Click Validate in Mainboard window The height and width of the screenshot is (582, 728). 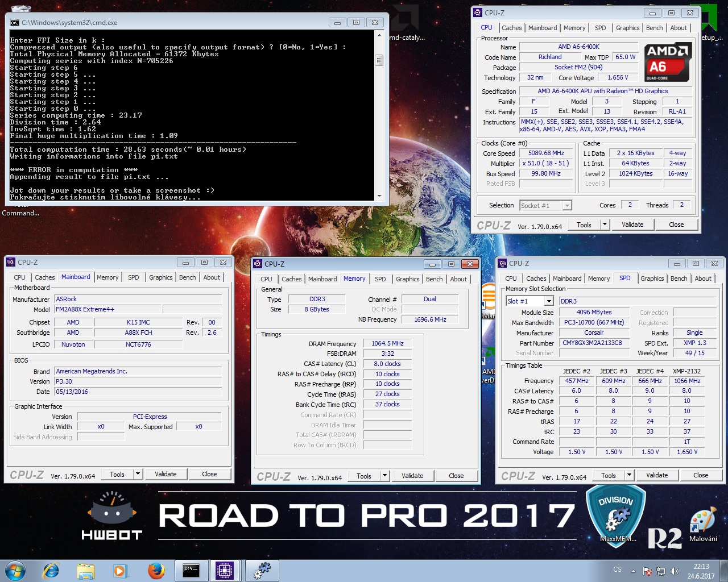[x=166, y=474]
